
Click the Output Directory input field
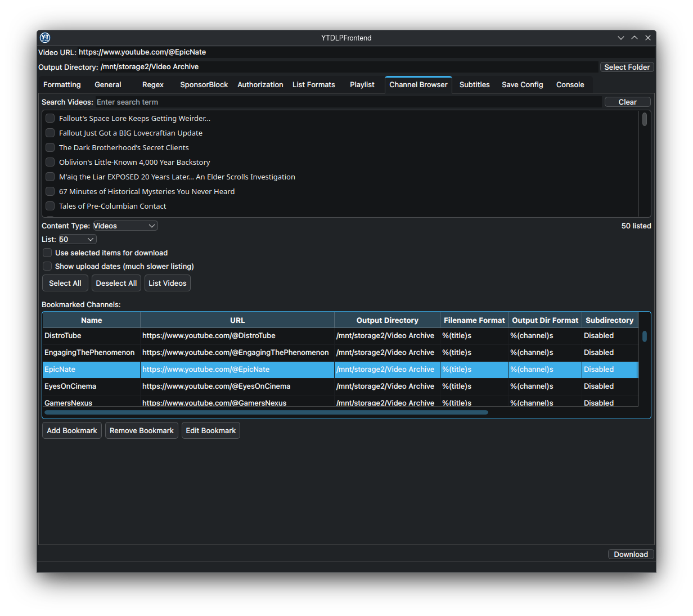[349, 66]
